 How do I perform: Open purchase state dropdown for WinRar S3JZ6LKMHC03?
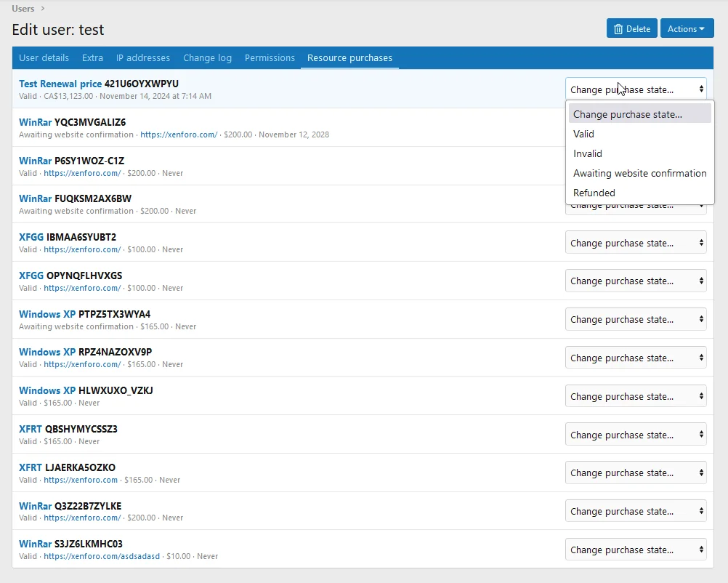636,550
